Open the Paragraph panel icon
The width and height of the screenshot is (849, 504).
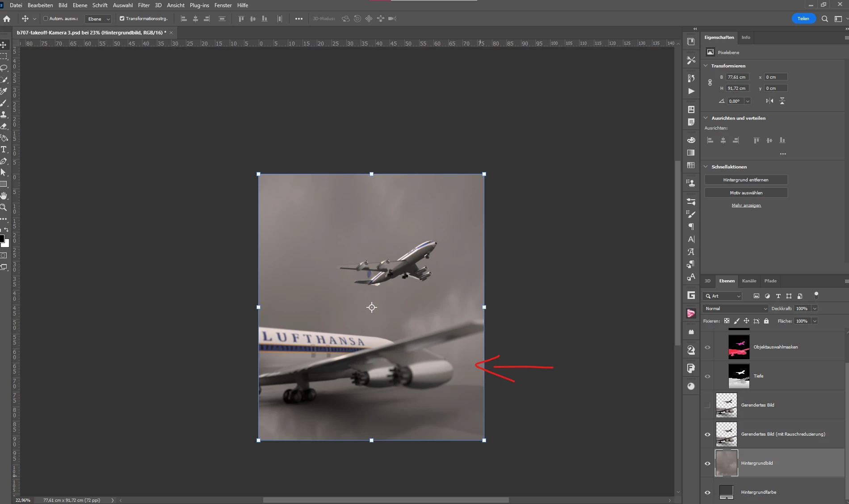click(x=691, y=227)
